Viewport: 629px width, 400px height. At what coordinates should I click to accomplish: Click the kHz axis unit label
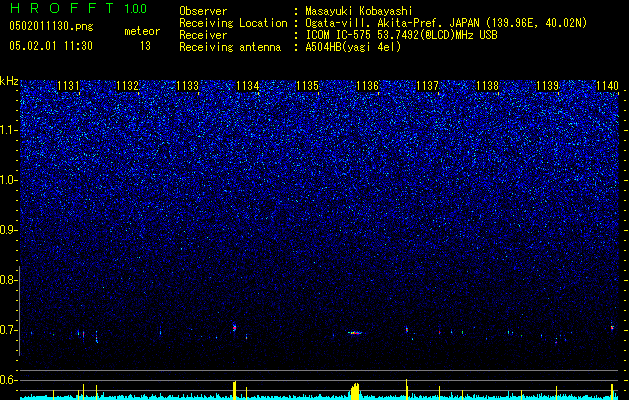point(9,81)
